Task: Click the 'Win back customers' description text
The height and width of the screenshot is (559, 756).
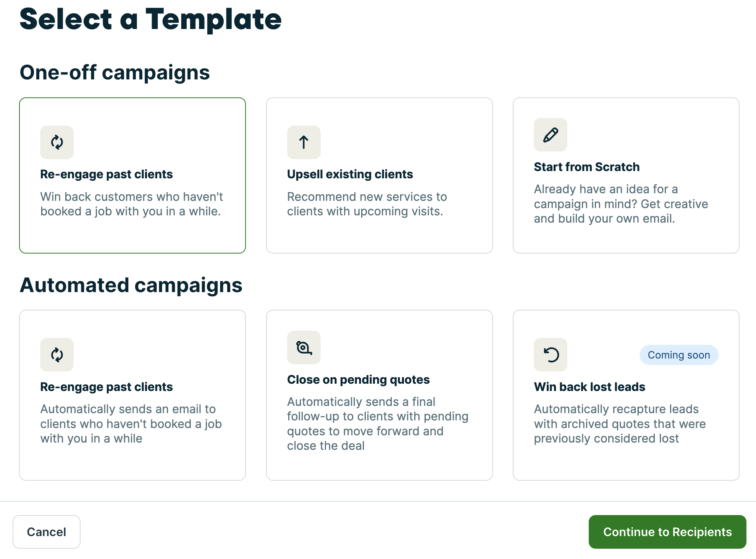Action: (x=132, y=204)
